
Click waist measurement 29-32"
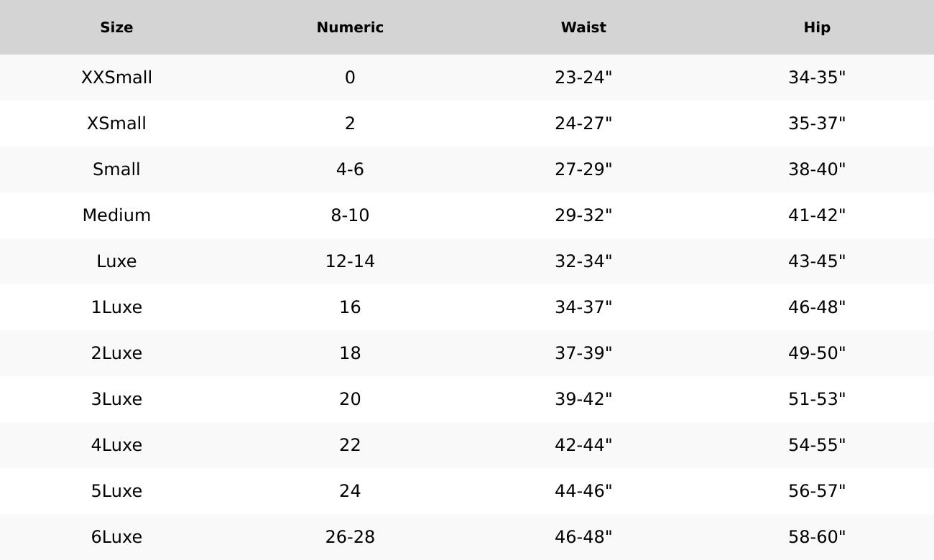click(x=583, y=215)
